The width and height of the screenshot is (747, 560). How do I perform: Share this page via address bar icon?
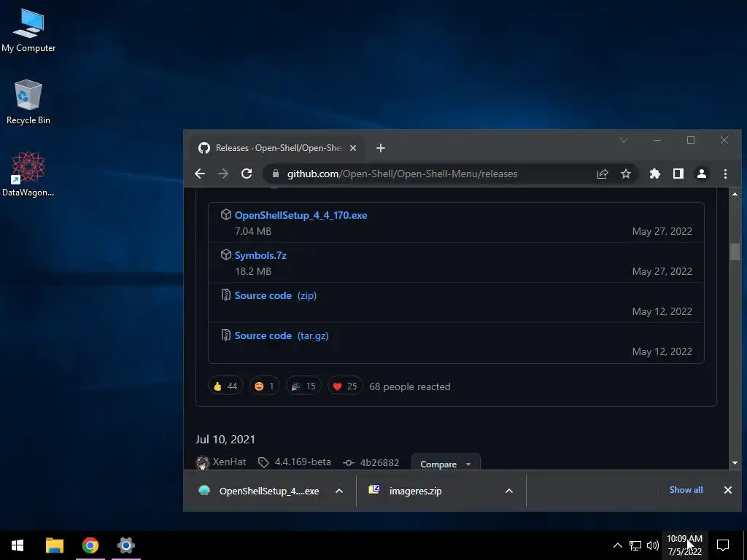click(603, 174)
